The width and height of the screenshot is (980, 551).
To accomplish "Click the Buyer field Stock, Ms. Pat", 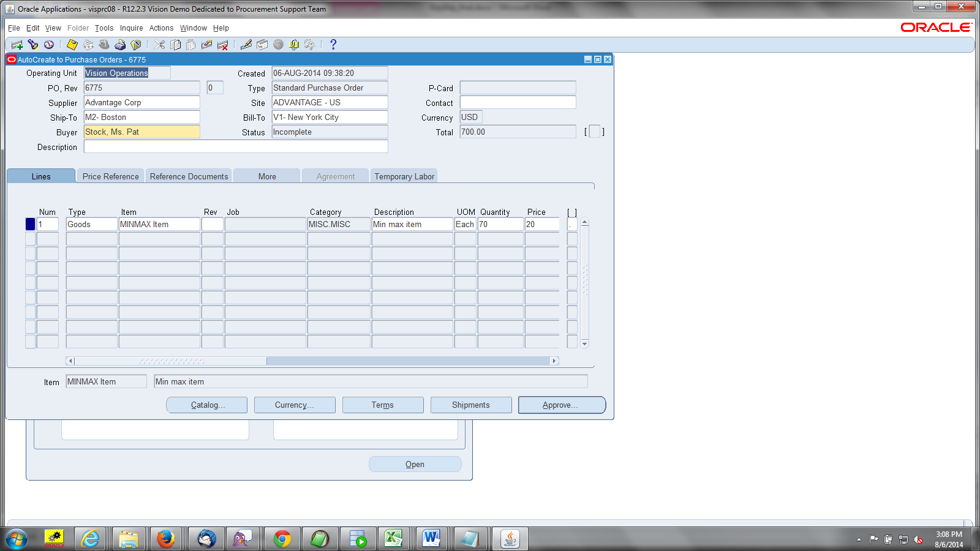I will coord(142,132).
